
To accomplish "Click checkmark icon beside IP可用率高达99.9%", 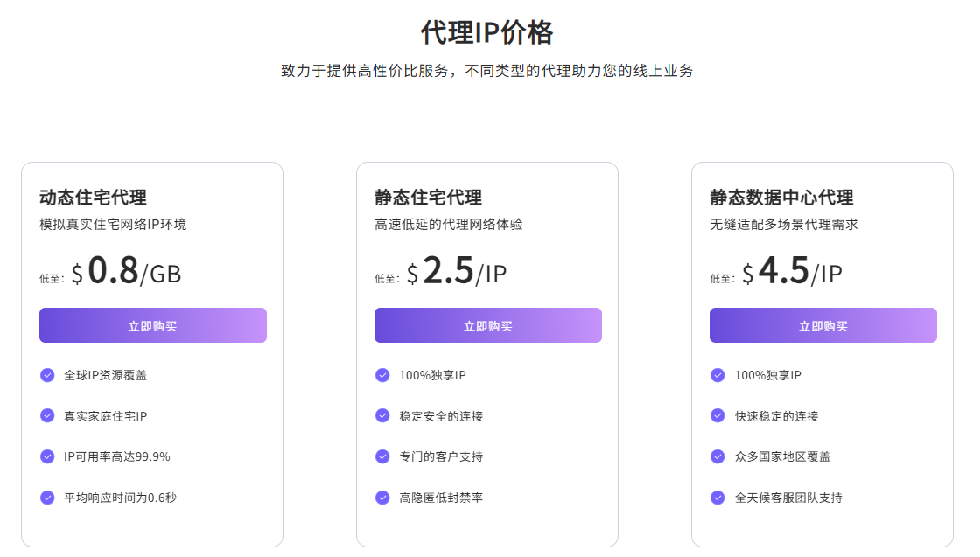I will click(x=47, y=456).
